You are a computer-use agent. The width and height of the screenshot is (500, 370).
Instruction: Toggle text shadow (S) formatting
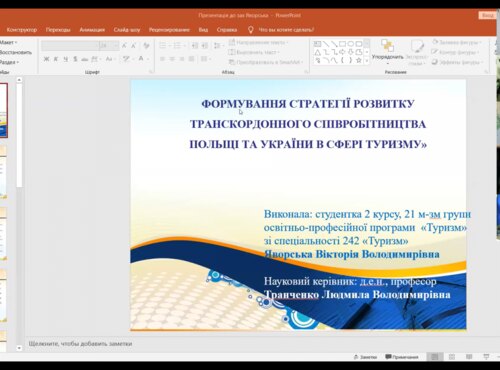tap(75, 59)
